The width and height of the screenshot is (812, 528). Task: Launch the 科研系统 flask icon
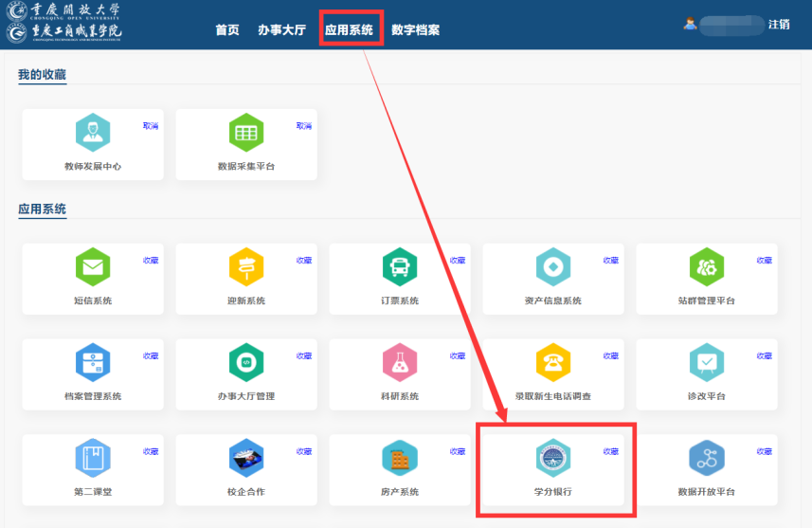click(x=400, y=363)
